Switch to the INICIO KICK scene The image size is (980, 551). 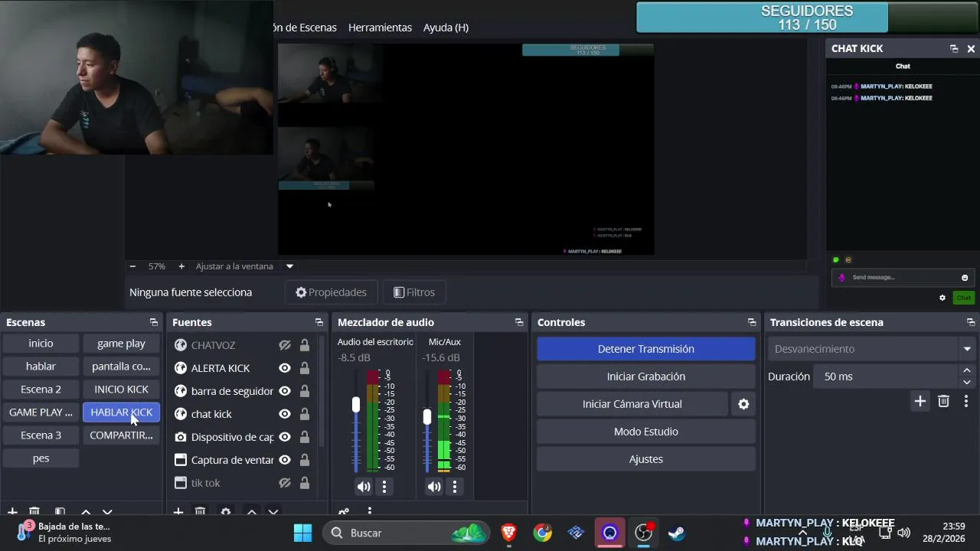(x=121, y=390)
